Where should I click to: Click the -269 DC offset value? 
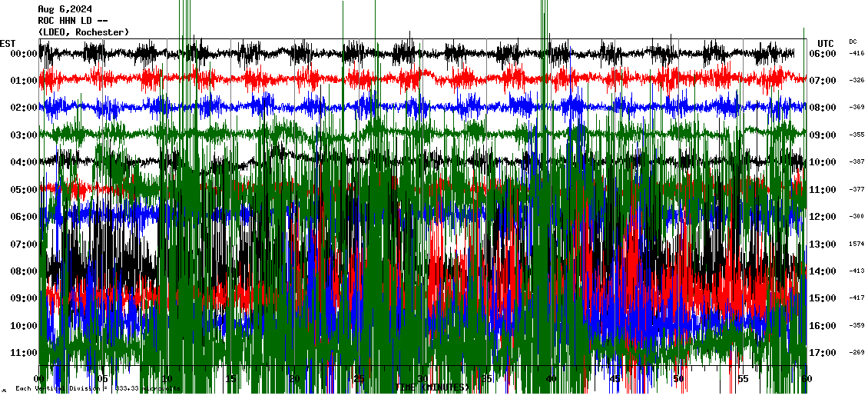coord(856,353)
